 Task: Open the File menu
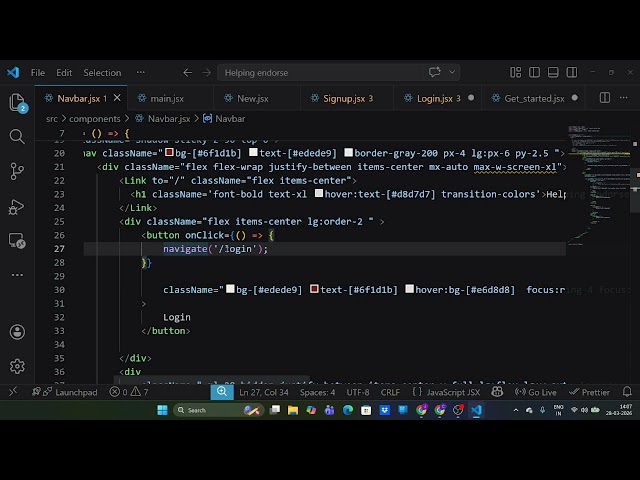click(38, 73)
